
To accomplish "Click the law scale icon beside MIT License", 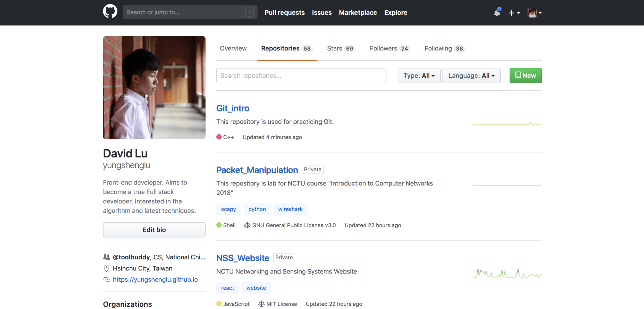I will coord(261,304).
